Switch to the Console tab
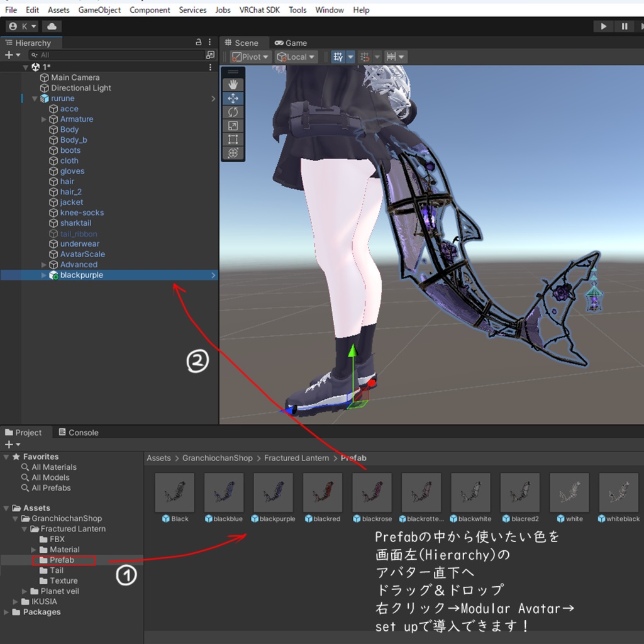This screenshot has height=644, width=644. [79, 433]
